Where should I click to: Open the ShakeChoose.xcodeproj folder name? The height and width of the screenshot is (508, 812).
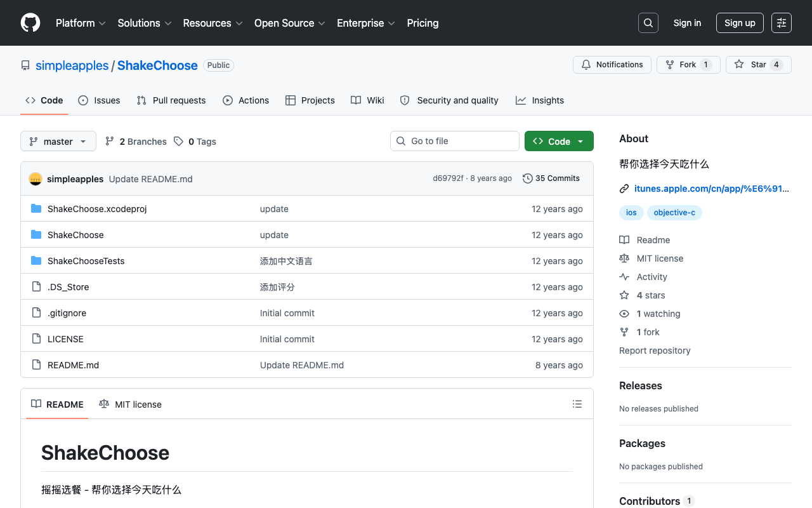coord(97,209)
